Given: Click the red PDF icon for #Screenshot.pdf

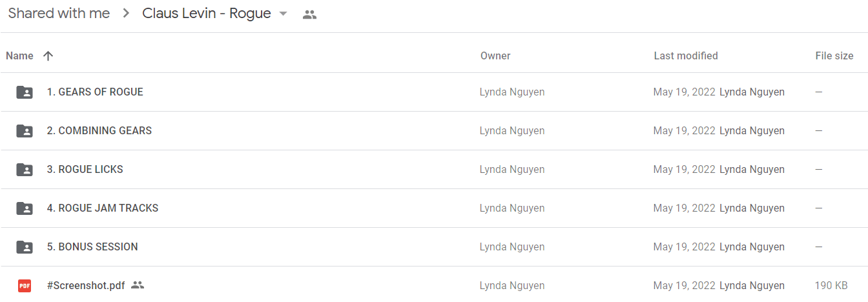Looking at the screenshot, I should pyautogui.click(x=25, y=285).
